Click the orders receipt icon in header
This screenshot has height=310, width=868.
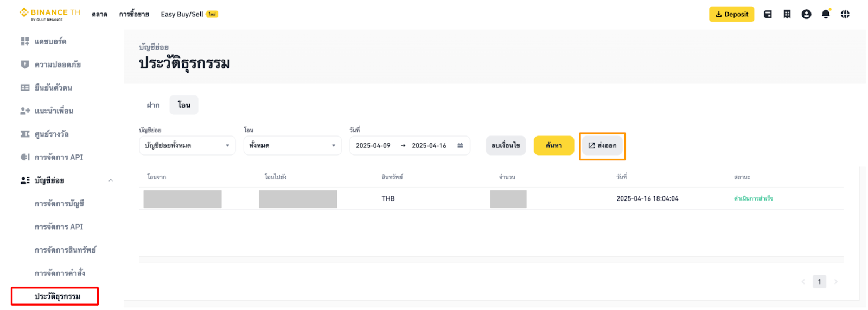click(x=787, y=14)
